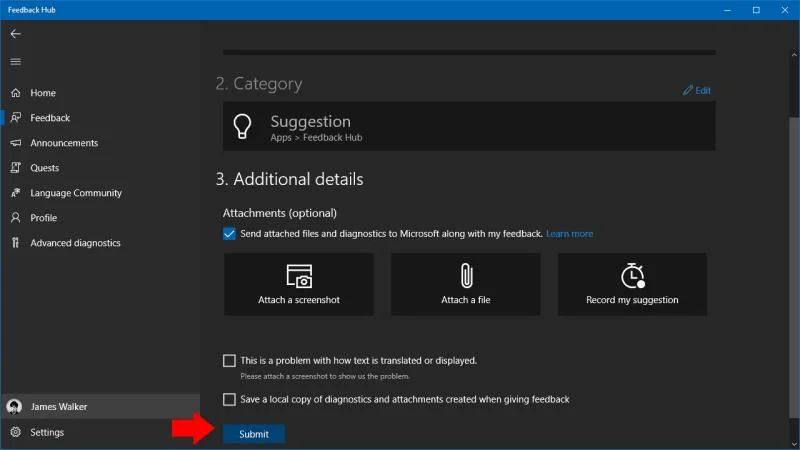Maximize the Feedback Hub window
Screen dimensions: 800x450
(756, 10)
